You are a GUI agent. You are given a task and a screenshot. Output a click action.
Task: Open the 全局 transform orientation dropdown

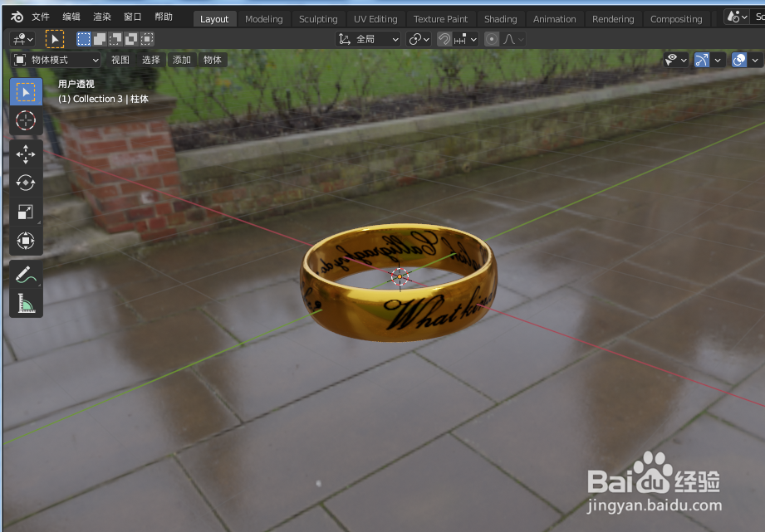[x=368, y=39]
